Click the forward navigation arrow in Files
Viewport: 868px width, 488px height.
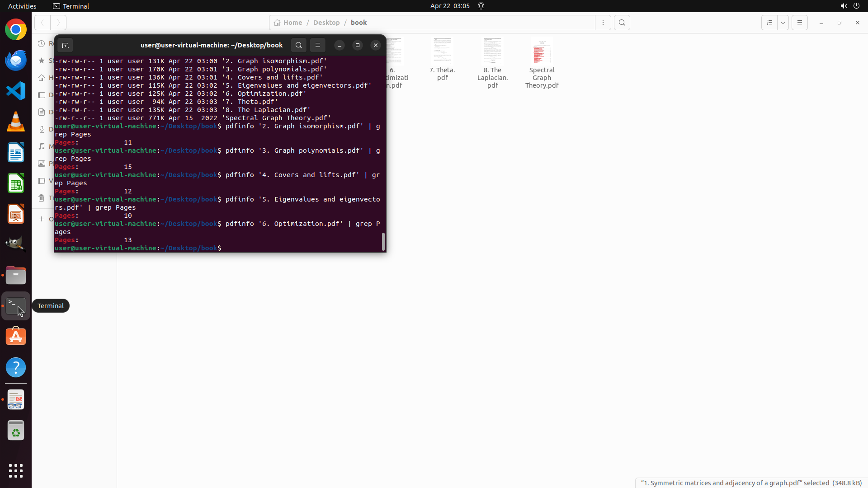58,23
